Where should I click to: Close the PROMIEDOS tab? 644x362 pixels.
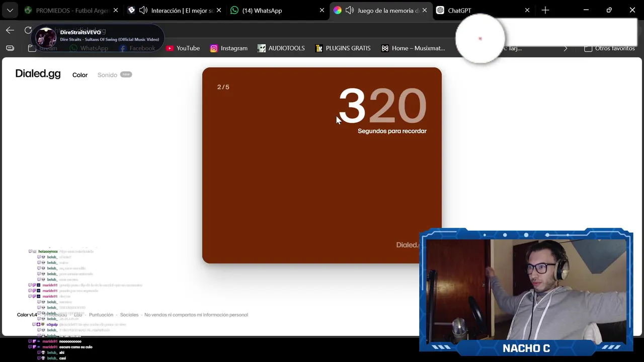click(x=116, y=10)
